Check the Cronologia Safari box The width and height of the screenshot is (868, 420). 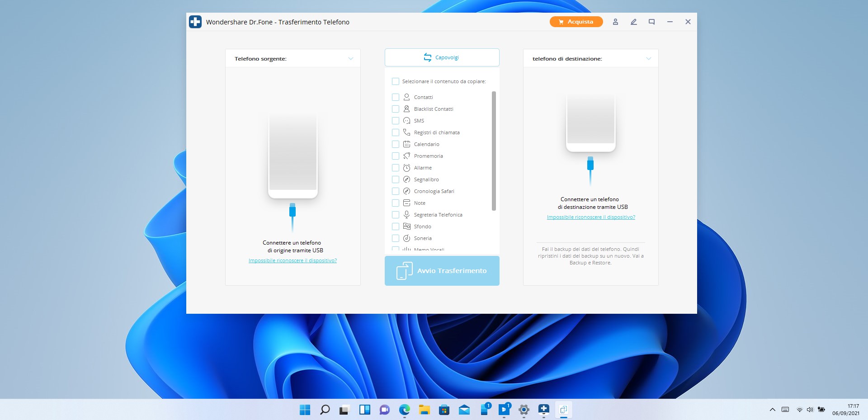point(396,191)
